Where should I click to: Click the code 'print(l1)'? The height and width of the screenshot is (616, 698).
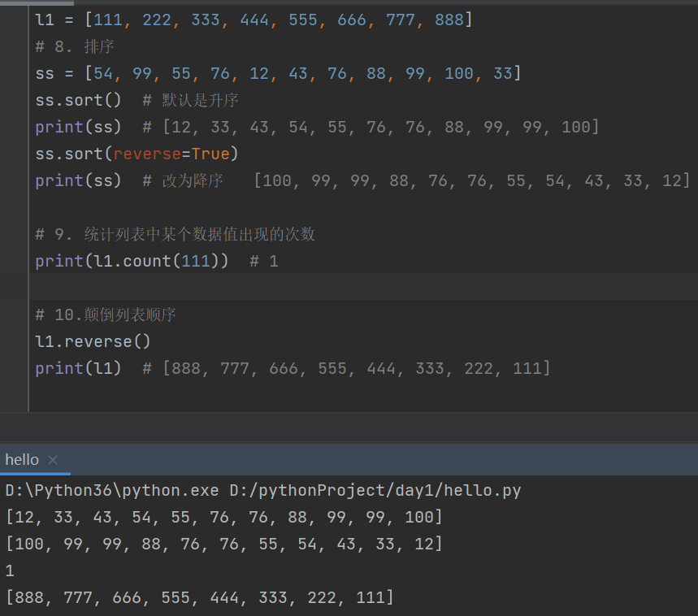(78, 368)
